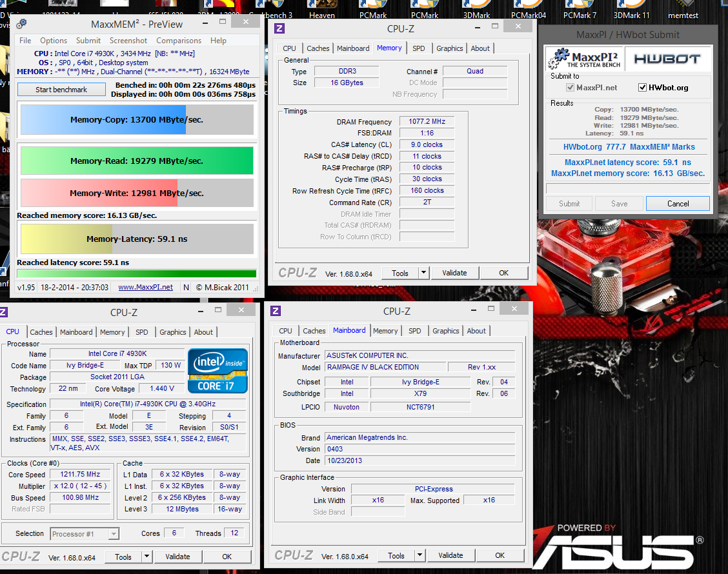Minimize the CPU-Z Memory tab window
This screenshot has width=728, height=574.
(478, 27)
